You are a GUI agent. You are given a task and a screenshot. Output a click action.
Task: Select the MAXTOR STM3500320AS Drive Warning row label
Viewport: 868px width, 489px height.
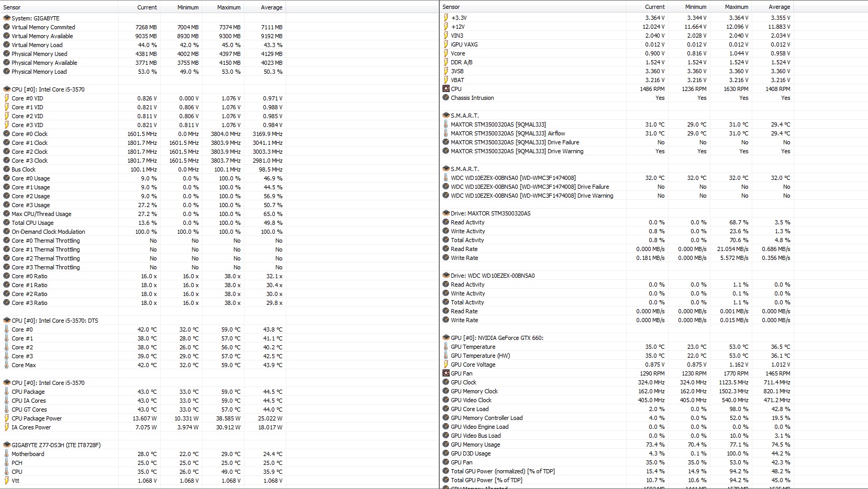(517, 151)
